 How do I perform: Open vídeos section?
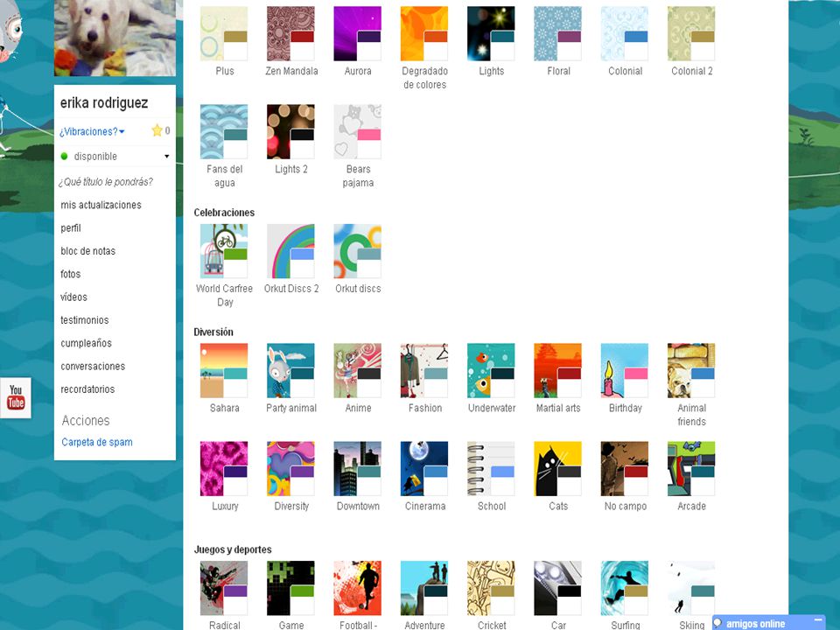coord(73,297)
